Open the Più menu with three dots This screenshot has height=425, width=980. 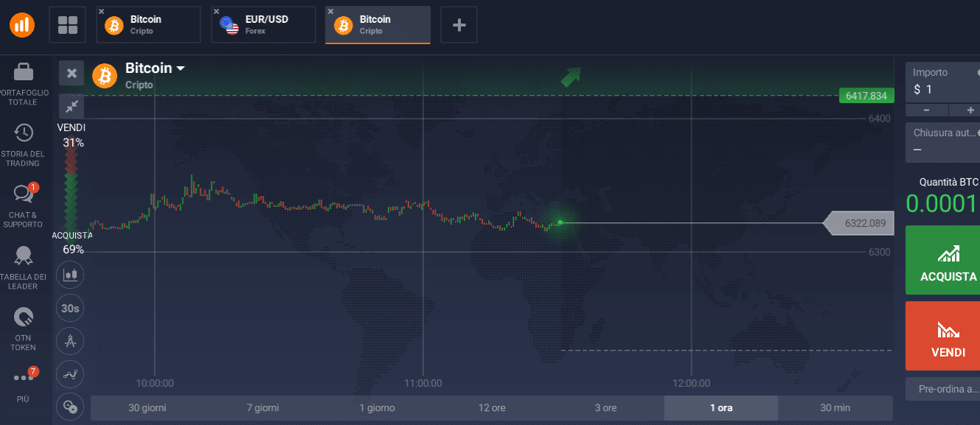click(23, 384)
